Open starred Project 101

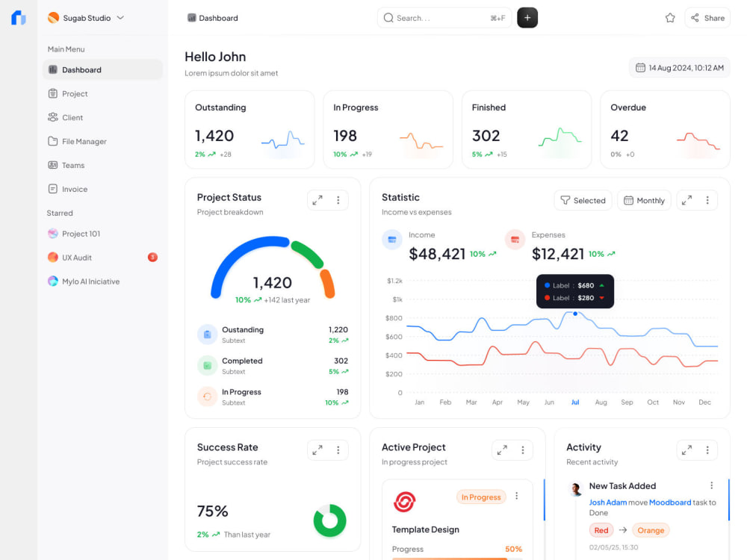coord(102,233)
